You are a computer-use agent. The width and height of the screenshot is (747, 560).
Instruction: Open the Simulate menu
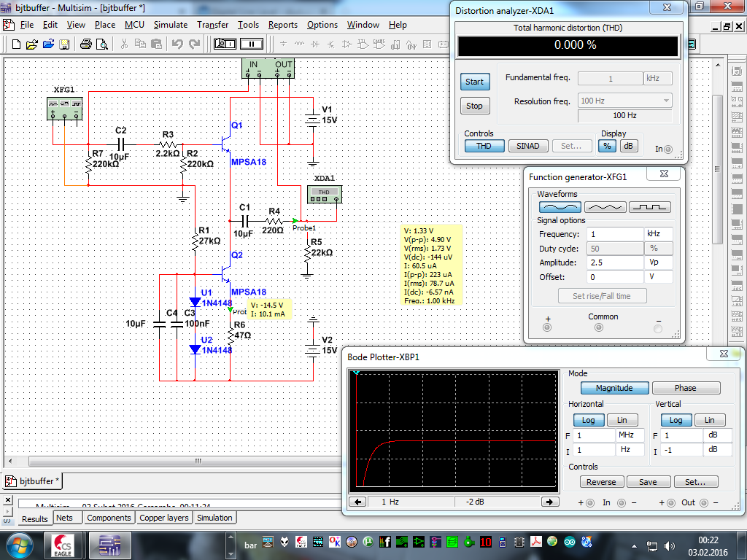[170, 25]
